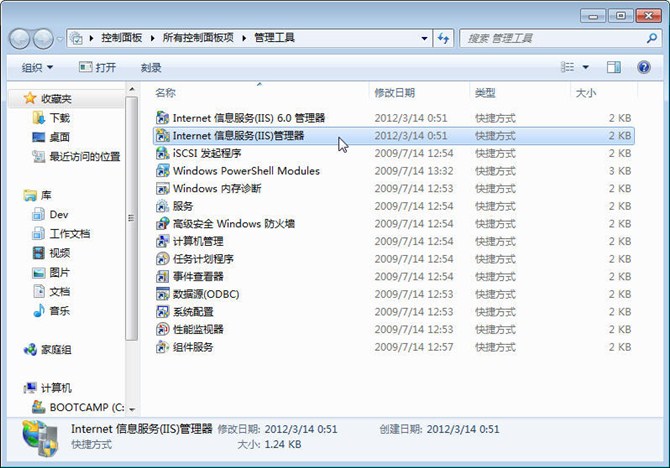
Task: Select 计算机 in the navigation pane
Action: (x=47, y=388)
